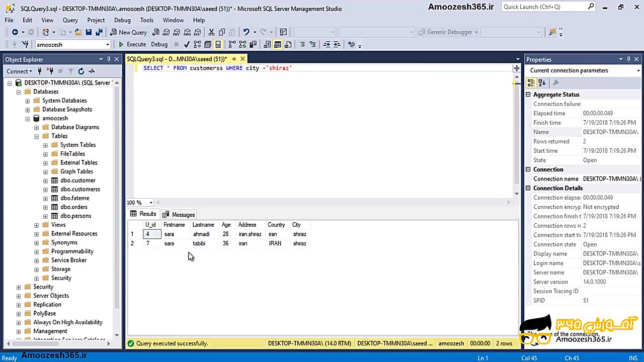Viewport: 644px width, 362px height.
Task: Open the Connect dropdown in Object Explorer
Action: [x=20, y=71]
